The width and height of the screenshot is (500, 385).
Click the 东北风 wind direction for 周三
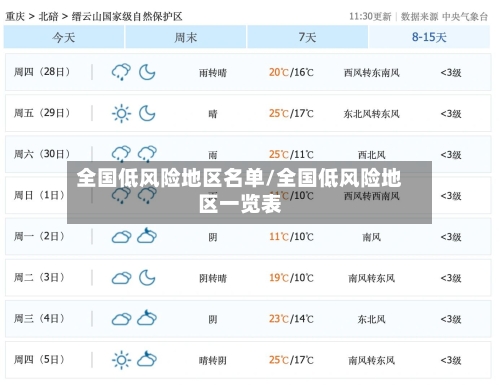click(x=372, y=319)
